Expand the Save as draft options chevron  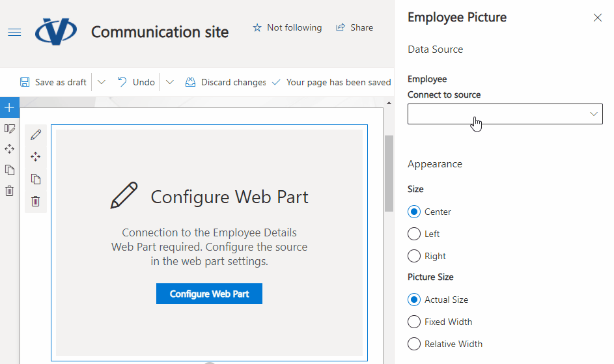(x=102, y=82)
